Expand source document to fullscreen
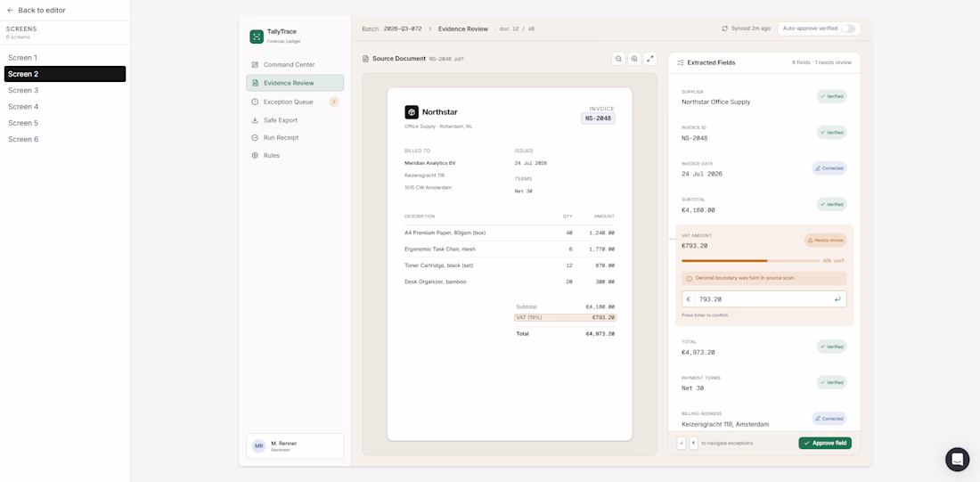980x482 pixels. coord(650,59)
